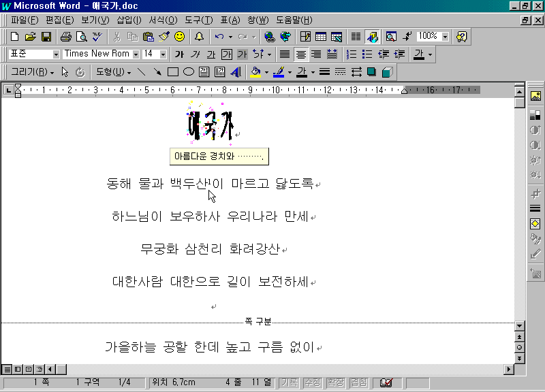545x392 pixels.
Task: Click the Cut scissors icon
Action: click(x=116, y=37)
